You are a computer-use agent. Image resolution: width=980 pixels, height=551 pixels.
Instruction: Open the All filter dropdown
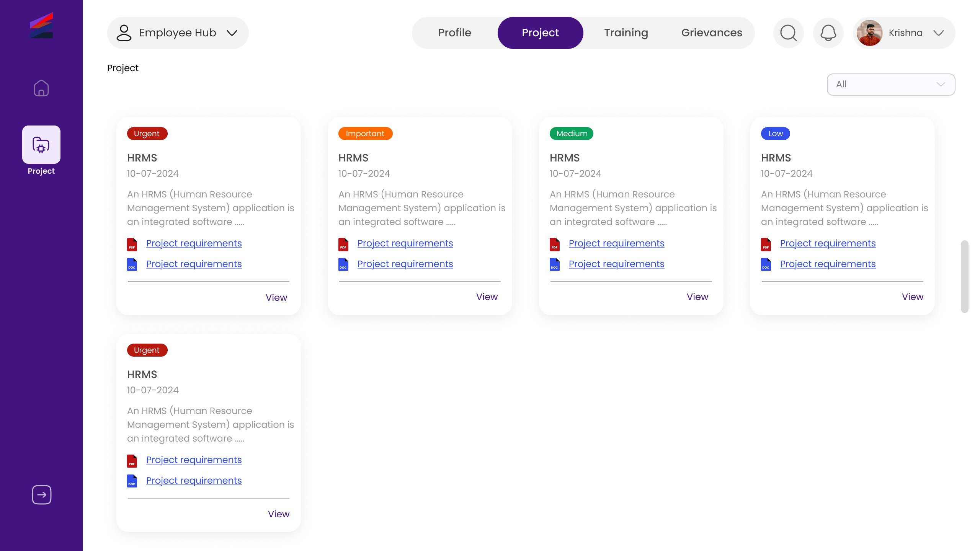point(891,85)
